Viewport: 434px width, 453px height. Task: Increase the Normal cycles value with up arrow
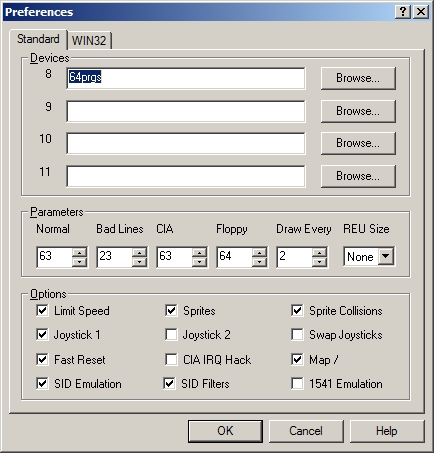tap(79, 252)
